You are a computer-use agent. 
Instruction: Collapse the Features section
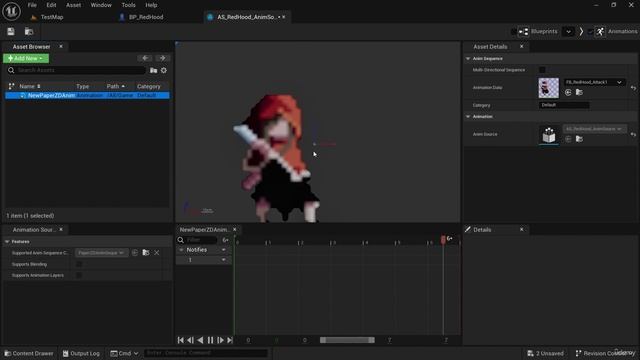click(7, 242)
